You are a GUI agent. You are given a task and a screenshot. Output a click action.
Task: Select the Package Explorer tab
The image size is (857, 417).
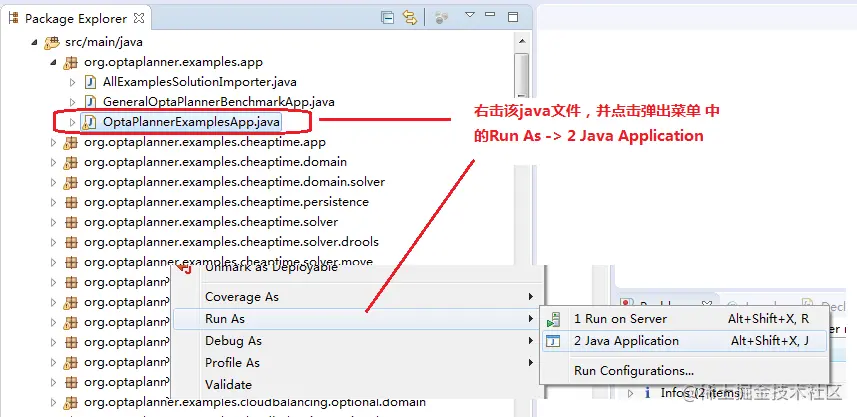click(77, 19)
